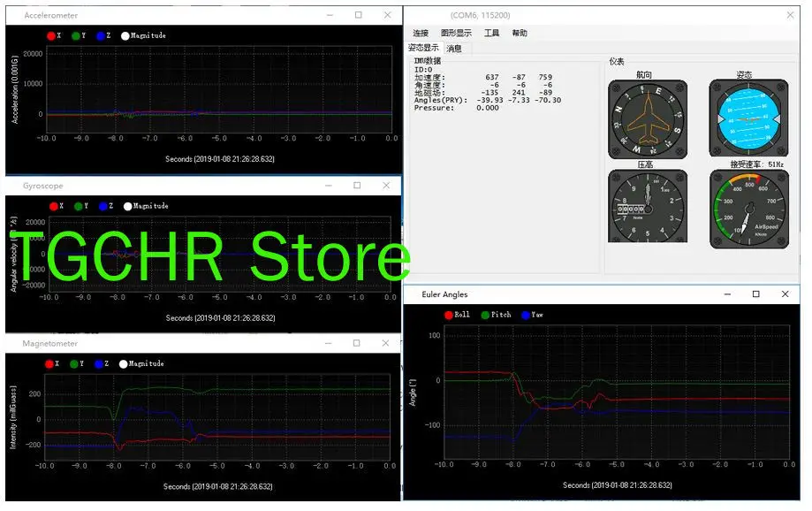Toggle Magnetometer Z series blue legend

tap(102, 364)
